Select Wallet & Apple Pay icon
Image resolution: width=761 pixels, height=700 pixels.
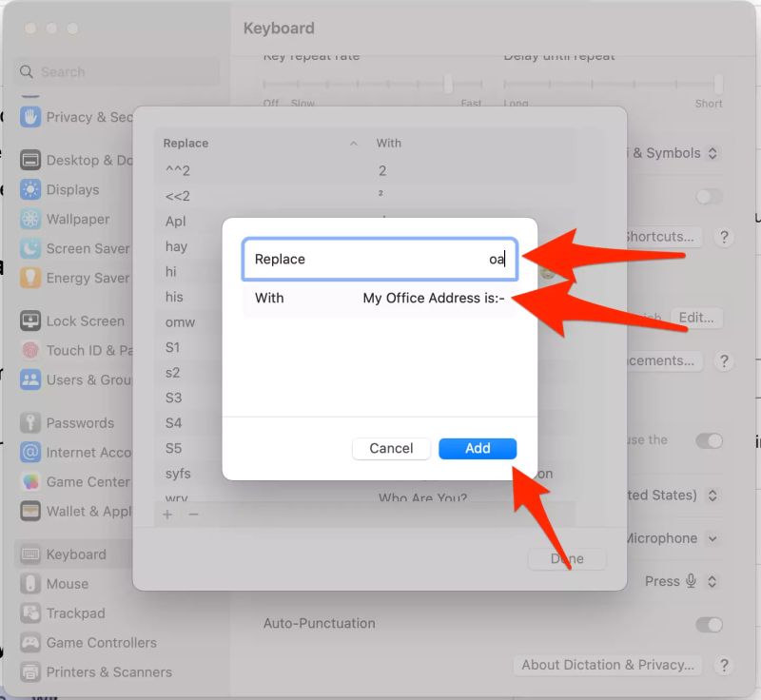pos(30,511)
